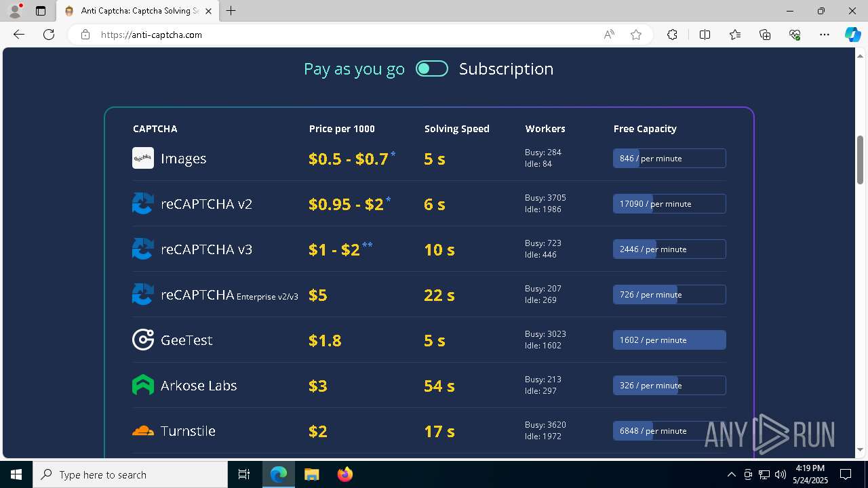Click Arkose Labs capacity bar 326

[669, 385]
